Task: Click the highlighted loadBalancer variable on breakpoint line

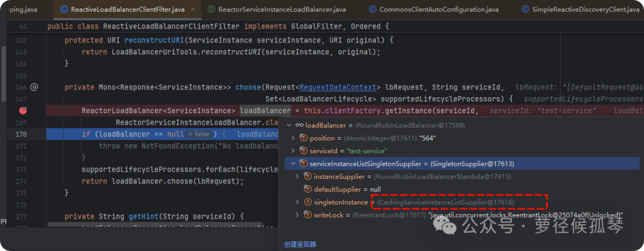Action: coord(265,110)
